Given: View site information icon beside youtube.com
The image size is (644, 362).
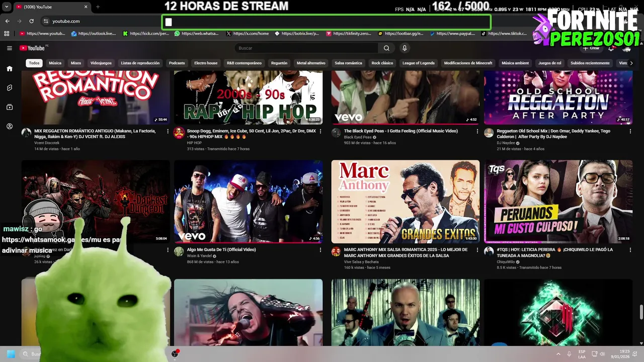Looking at the screenshot, I should click(x=46, y=21).
